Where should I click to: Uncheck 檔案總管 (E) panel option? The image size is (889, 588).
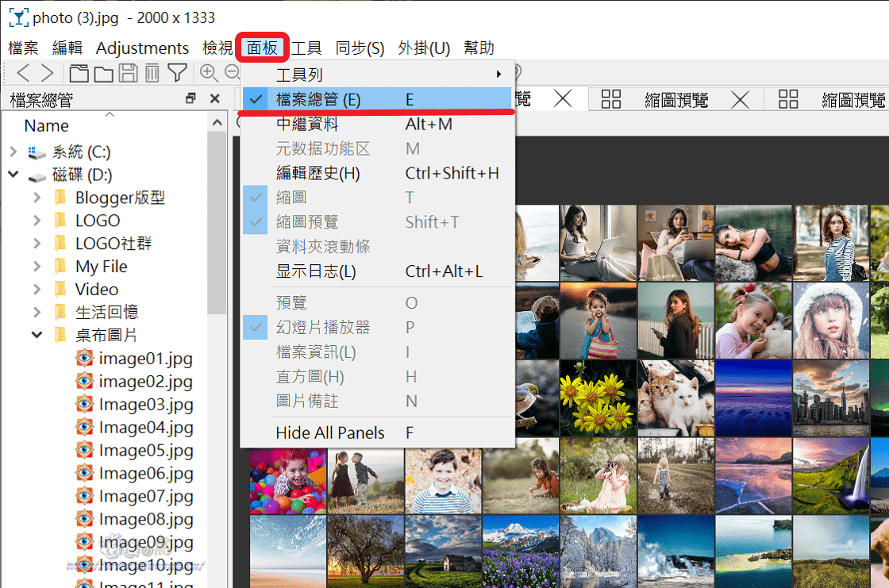378,99
